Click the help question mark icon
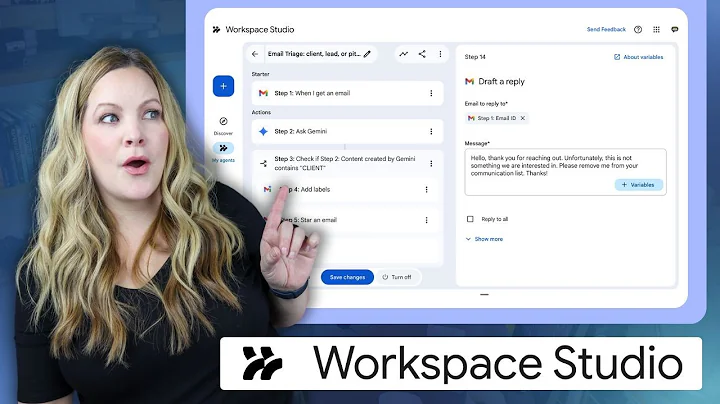 point(638,29)
